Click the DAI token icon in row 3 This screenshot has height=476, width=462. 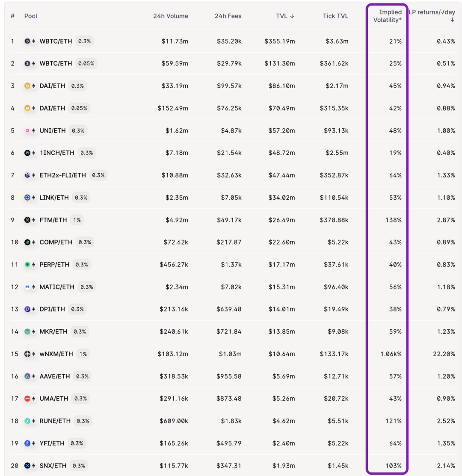click(27, 86)
